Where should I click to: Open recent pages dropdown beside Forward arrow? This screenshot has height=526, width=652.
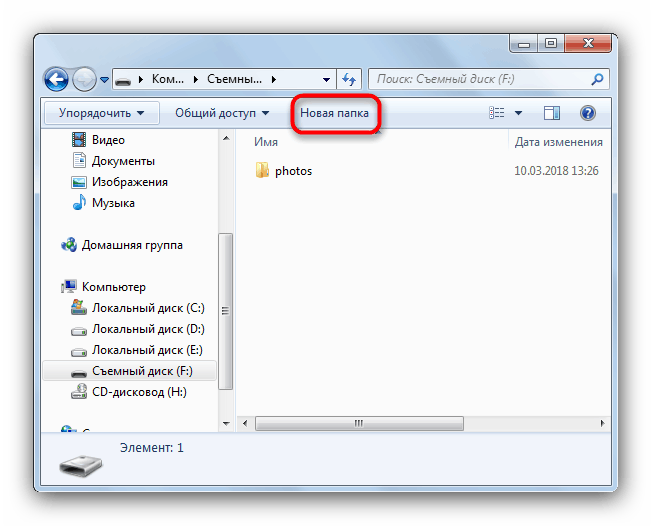[104, 79]
